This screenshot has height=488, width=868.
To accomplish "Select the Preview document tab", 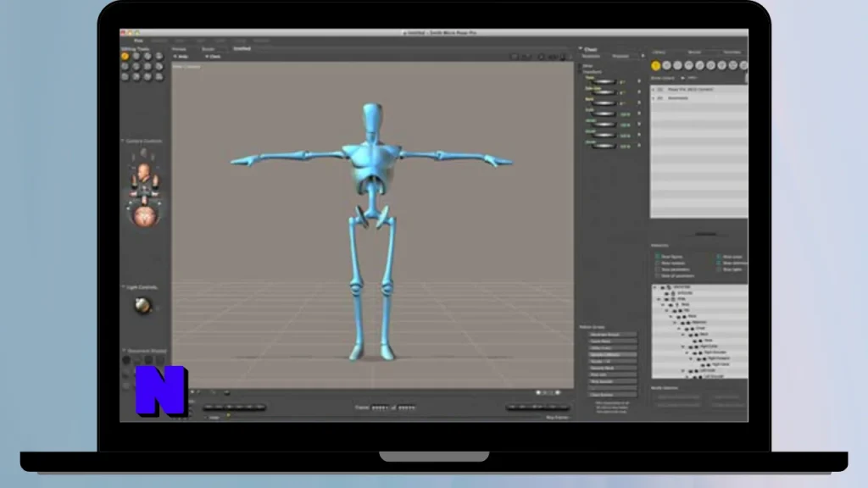I will tap(179, 48).
